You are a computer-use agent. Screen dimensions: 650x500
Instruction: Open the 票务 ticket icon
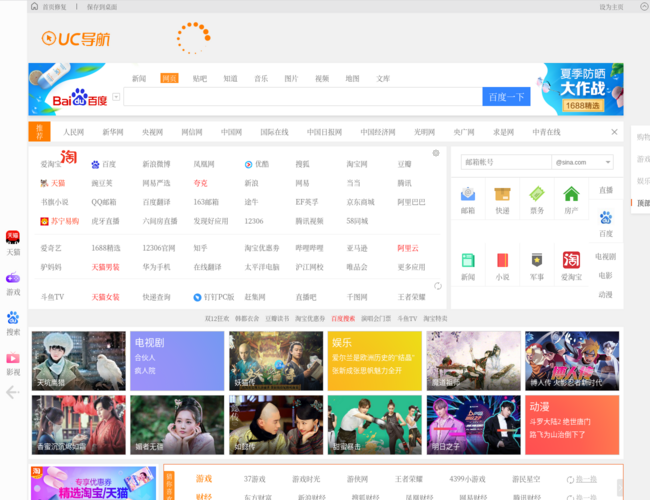(x=537, y=194)
